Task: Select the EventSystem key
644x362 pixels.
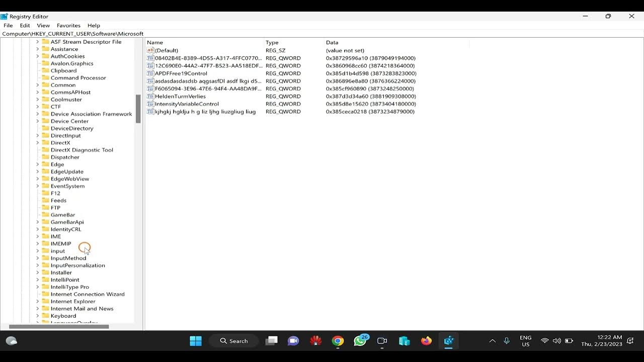Action: 67,186
